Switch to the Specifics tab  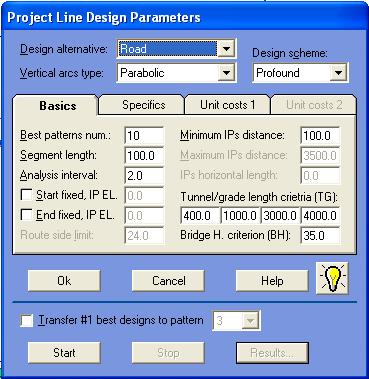(142, 105)
